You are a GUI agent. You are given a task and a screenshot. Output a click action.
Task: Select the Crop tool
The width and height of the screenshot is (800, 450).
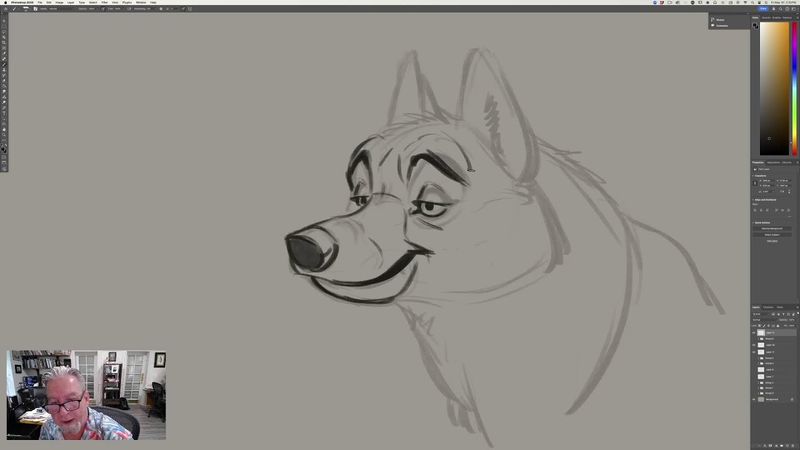[x=4, y=43]
